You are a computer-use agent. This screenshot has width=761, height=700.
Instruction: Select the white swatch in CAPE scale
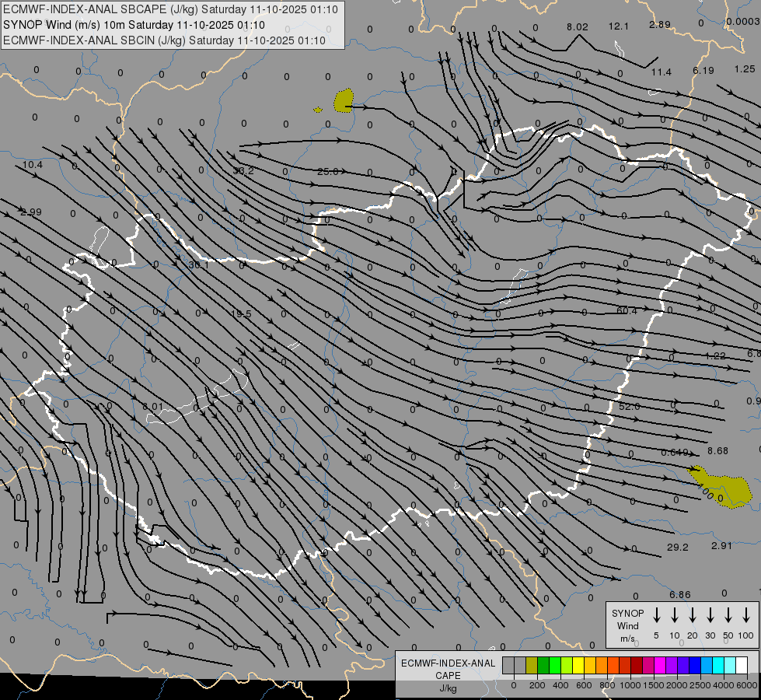[x=742, y=665]
